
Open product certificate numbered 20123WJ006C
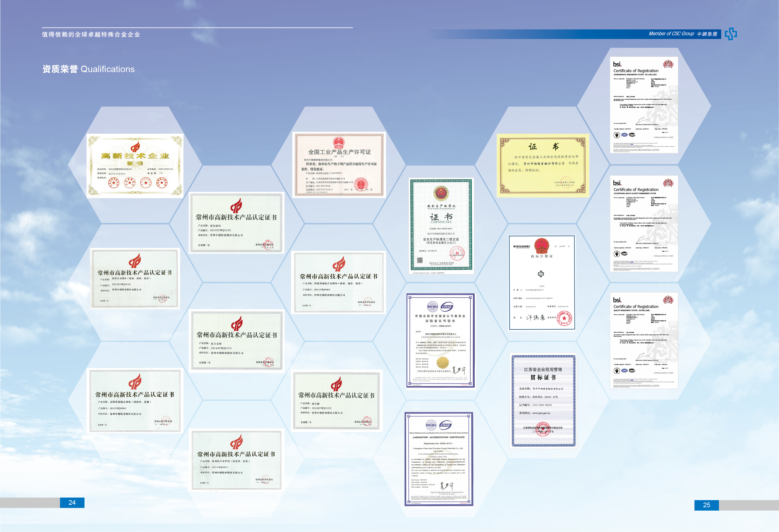coord(135,401)
